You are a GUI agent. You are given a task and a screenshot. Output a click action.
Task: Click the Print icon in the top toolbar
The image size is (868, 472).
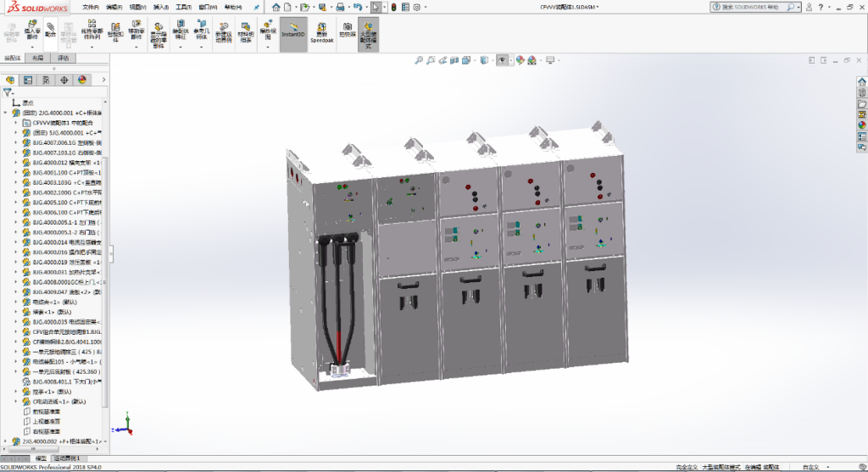point(339,6)
